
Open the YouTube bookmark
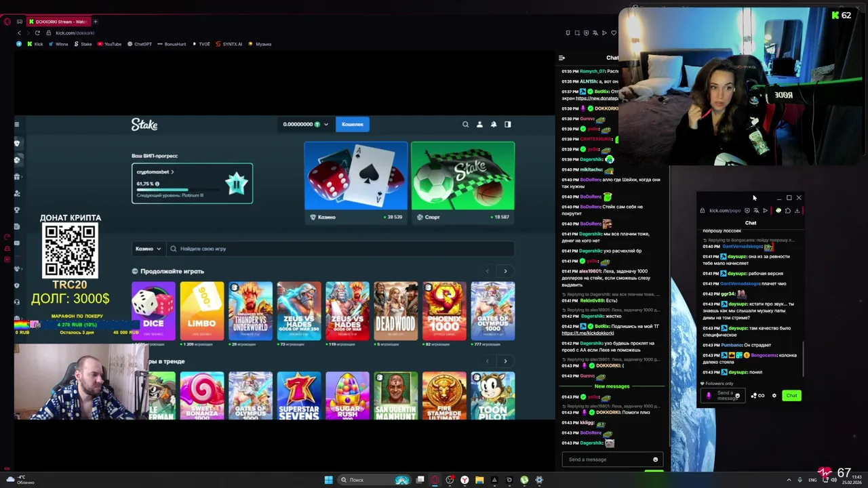coord(109,44)
